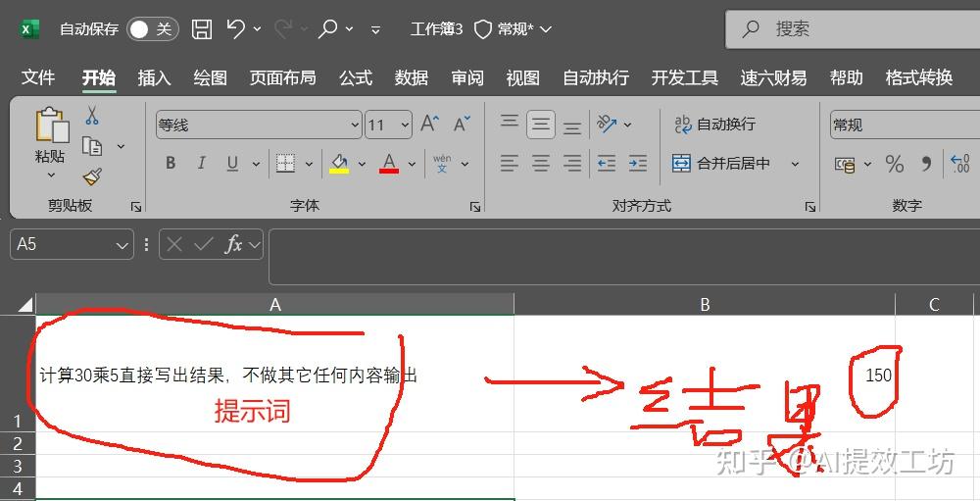Toggle Italic formatting

point(201,164)
